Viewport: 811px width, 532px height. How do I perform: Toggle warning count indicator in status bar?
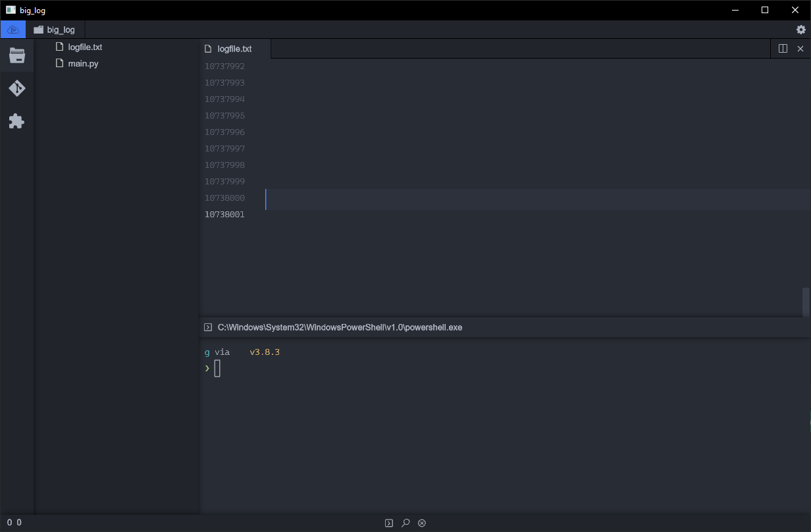click(18, 522)
